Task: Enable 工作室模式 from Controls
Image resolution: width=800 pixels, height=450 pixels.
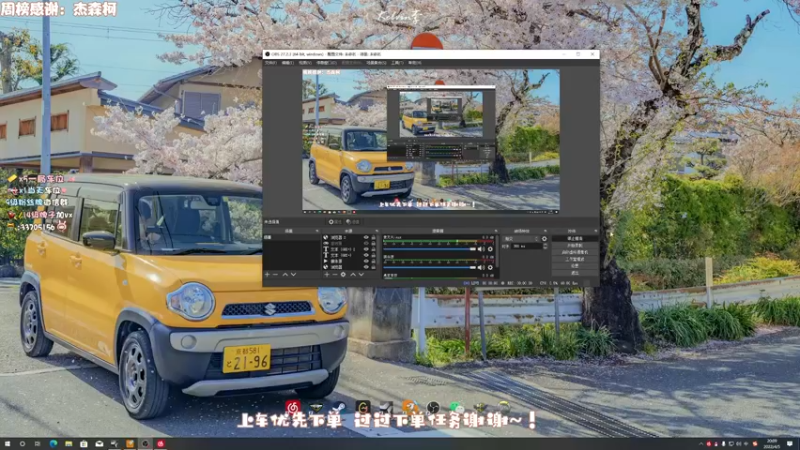Action: point(575,259)
